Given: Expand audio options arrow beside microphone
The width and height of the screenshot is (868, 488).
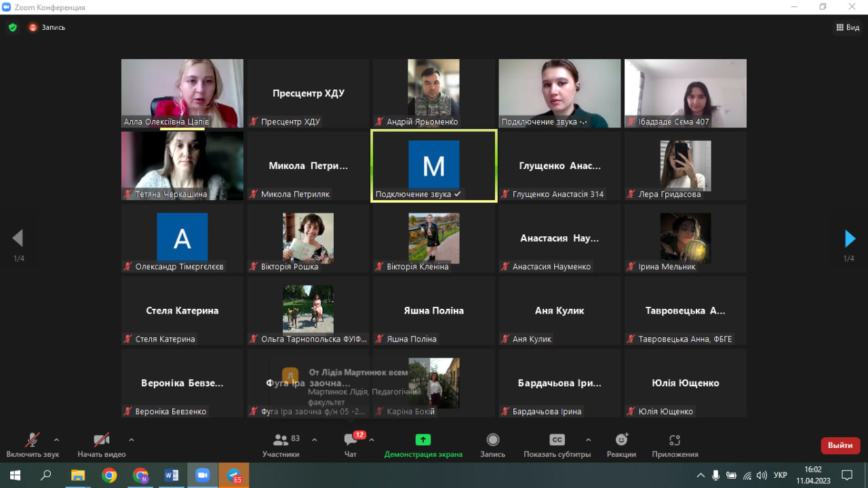Looking at the screenshot, I should (x=56, y=439).
